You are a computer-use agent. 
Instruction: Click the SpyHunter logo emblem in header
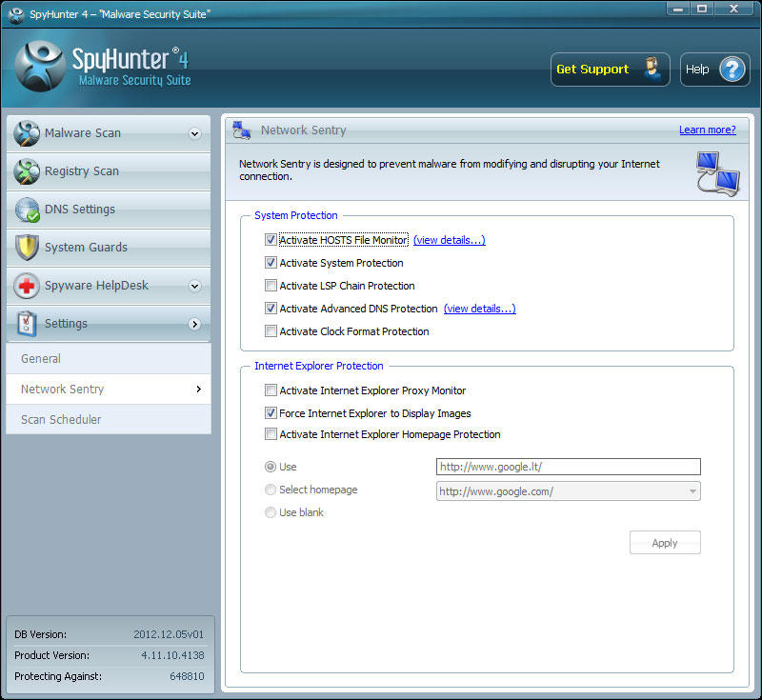[40, 66]
